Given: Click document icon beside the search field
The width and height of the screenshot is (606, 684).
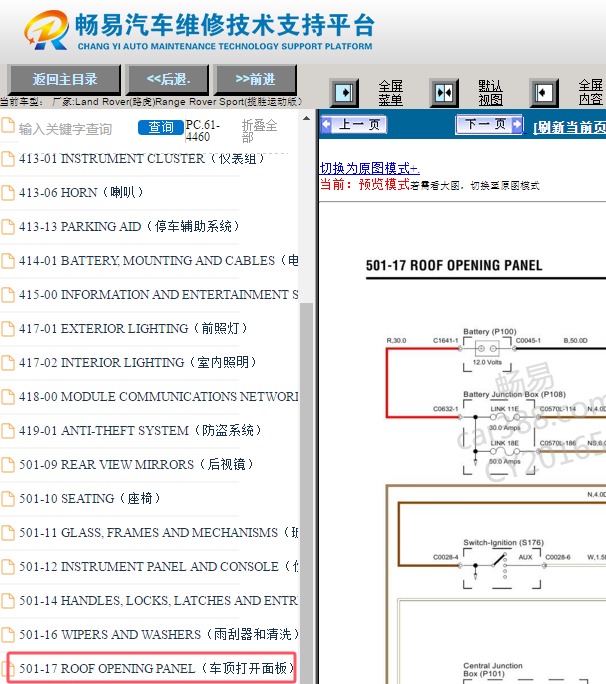Looking at the screenshot, I should coord(7,125).
